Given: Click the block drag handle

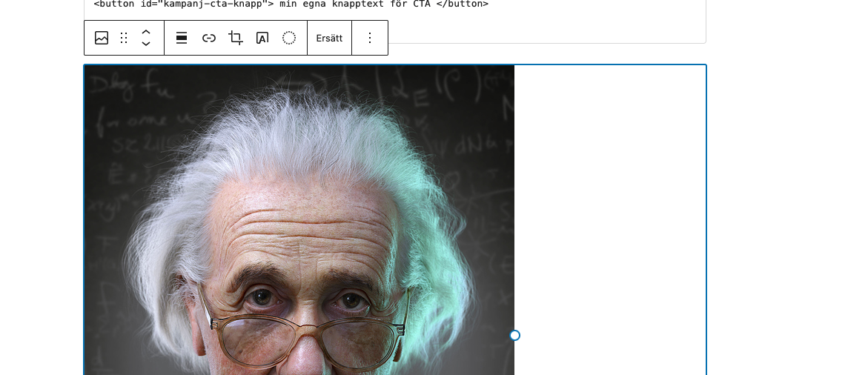Looking at the screenshot, I should click(124, 38).
